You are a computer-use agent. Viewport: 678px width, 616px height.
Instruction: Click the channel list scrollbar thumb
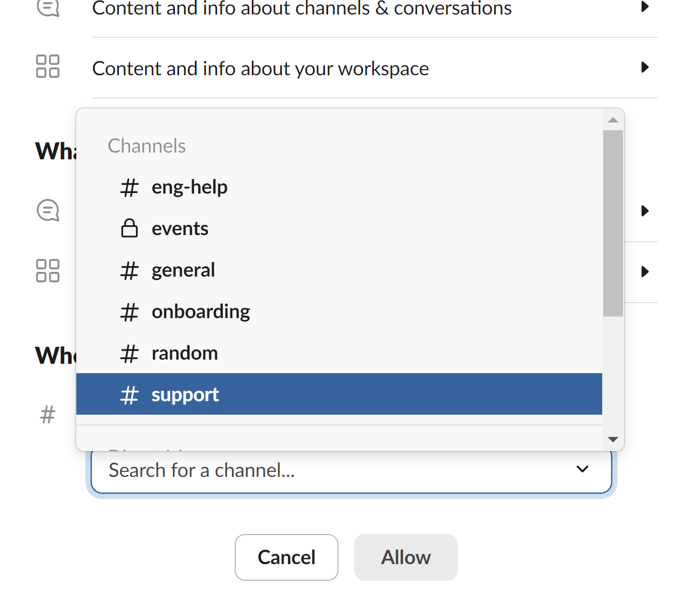tap(613, 223)
